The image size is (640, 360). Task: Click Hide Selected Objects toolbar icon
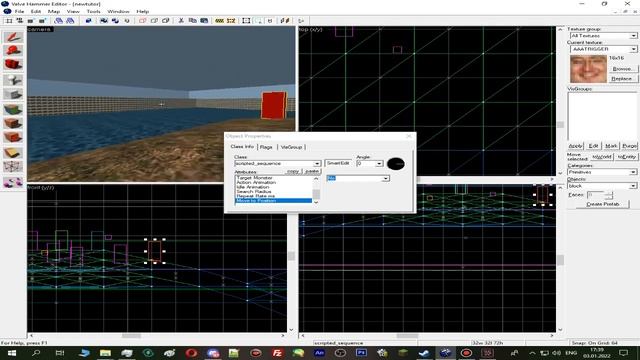click(142, 21)
